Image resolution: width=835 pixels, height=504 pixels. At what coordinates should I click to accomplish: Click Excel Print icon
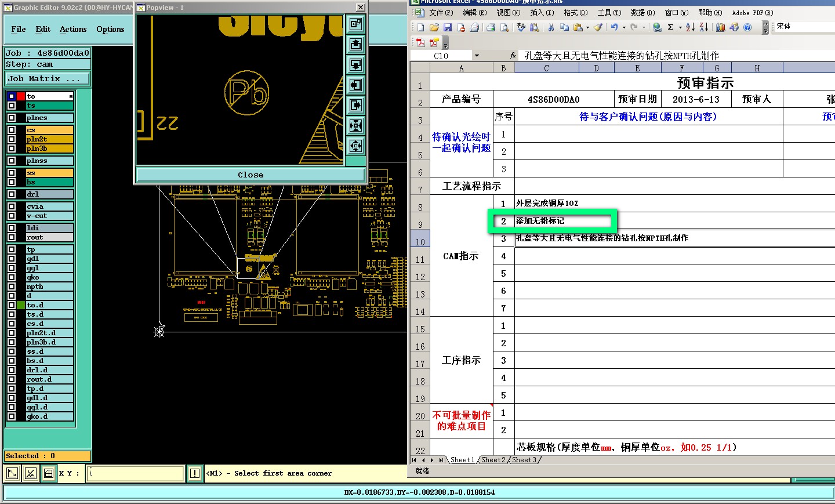click(491, 27)
